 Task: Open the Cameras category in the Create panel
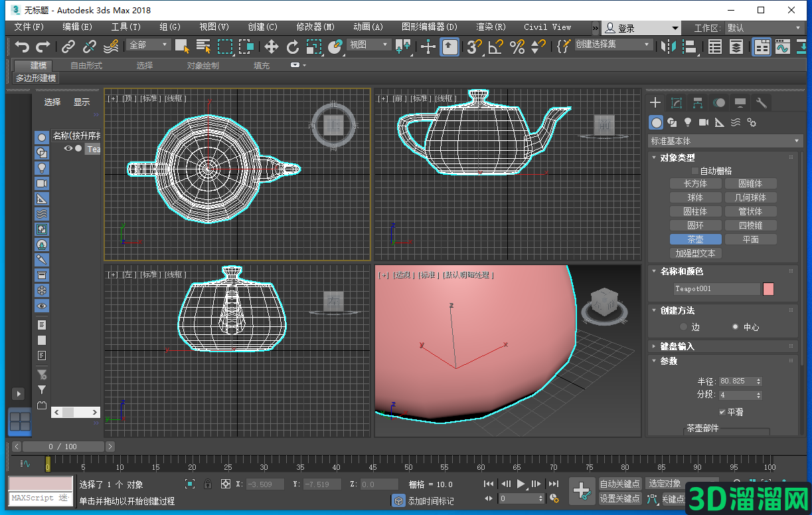click(x=704, y=122)
